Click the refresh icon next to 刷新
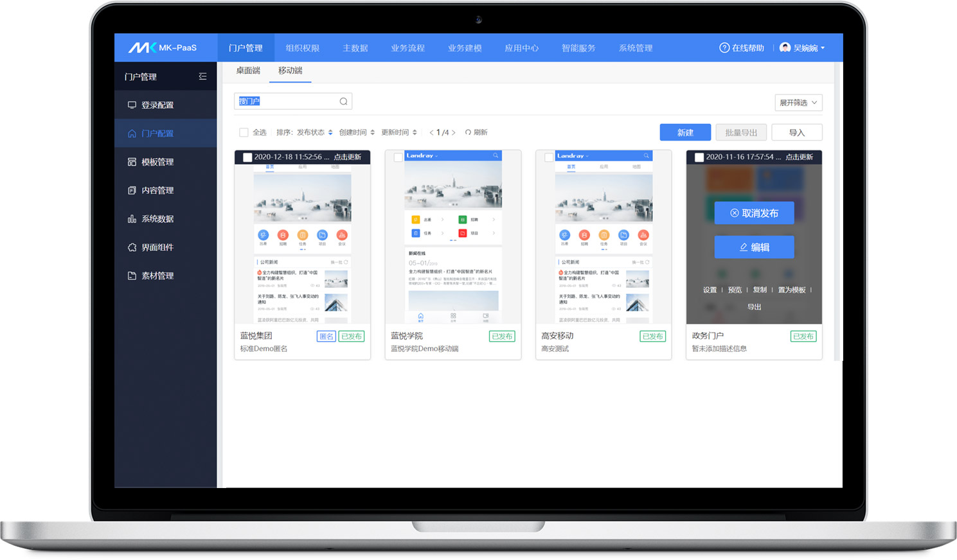Screen dimensions: 957x560 [x=468, y=132]
